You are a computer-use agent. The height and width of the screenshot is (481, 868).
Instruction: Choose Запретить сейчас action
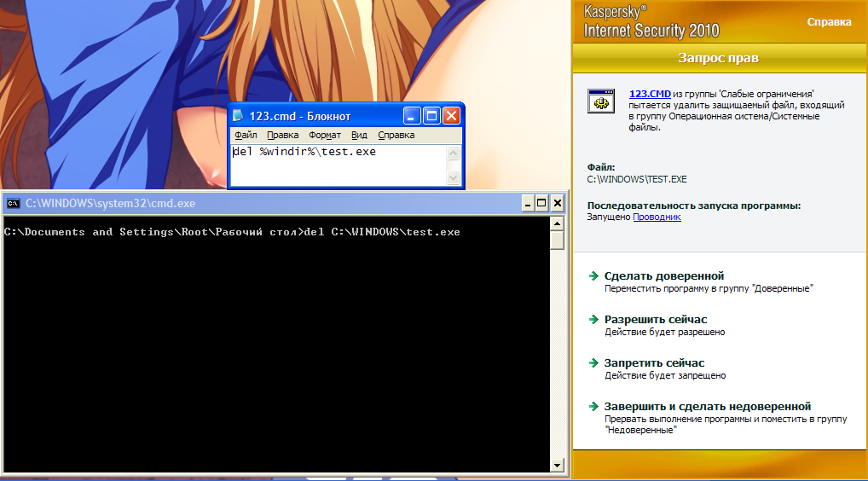[654, 363]
